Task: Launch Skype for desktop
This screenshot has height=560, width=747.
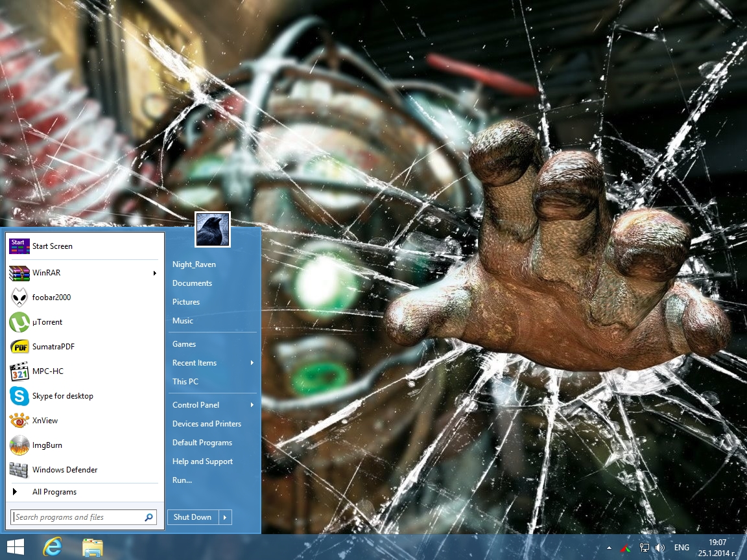Action: click(84, 396)
